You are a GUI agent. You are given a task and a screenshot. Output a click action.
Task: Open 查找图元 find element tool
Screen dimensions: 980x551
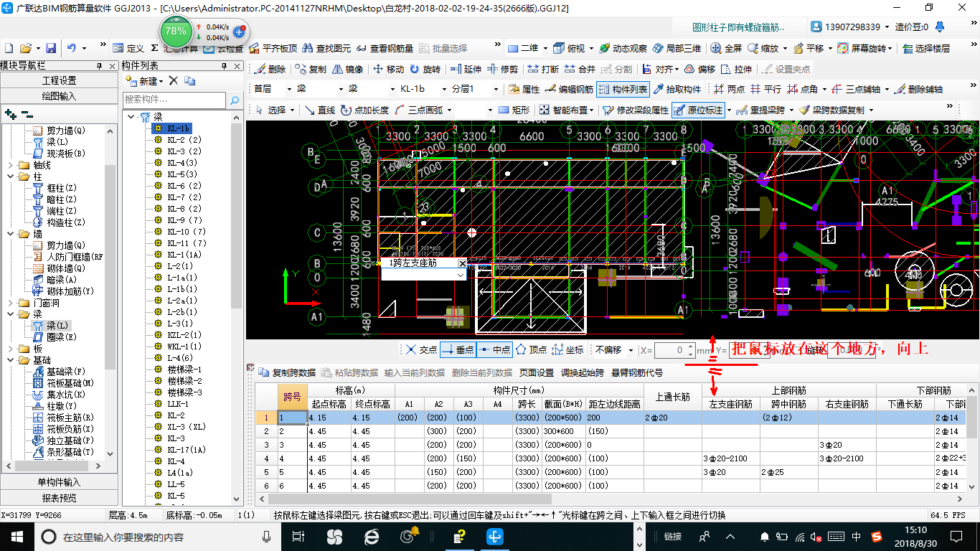click(326, 48)
